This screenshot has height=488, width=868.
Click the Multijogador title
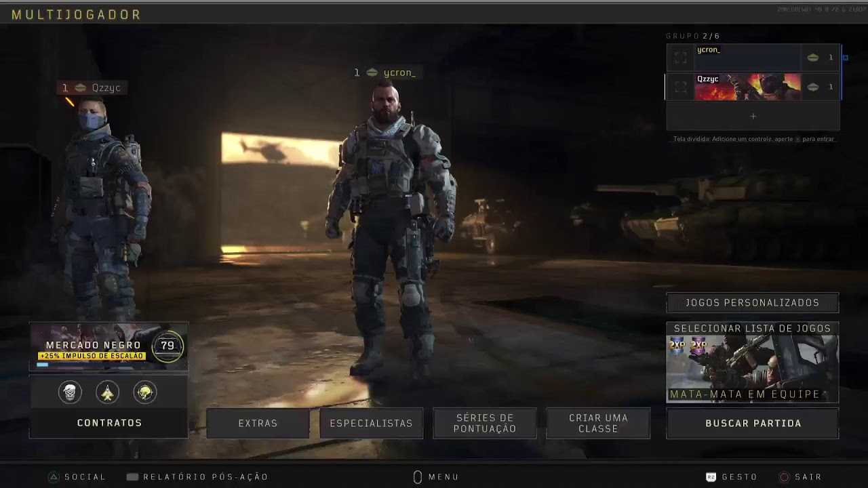click(77, 14)
